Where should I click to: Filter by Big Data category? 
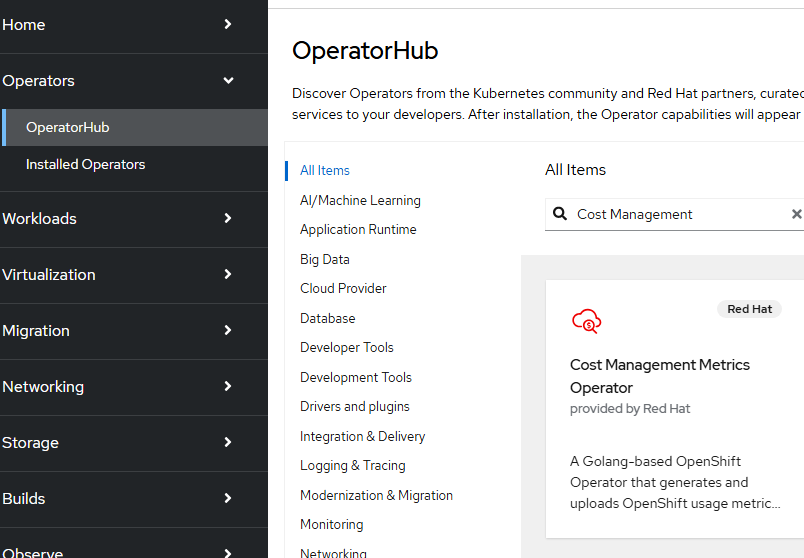coord(325,259)
